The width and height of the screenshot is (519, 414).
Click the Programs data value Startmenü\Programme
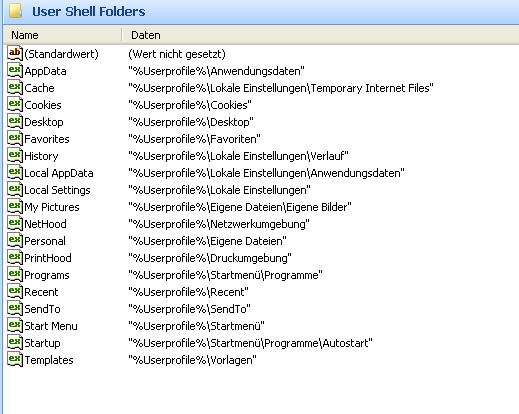coord(225,275)
